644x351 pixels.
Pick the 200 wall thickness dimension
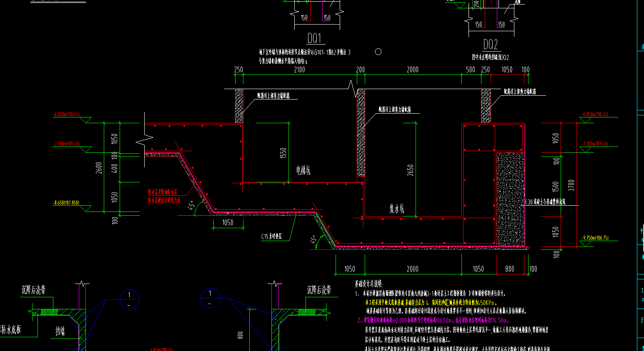361,70
